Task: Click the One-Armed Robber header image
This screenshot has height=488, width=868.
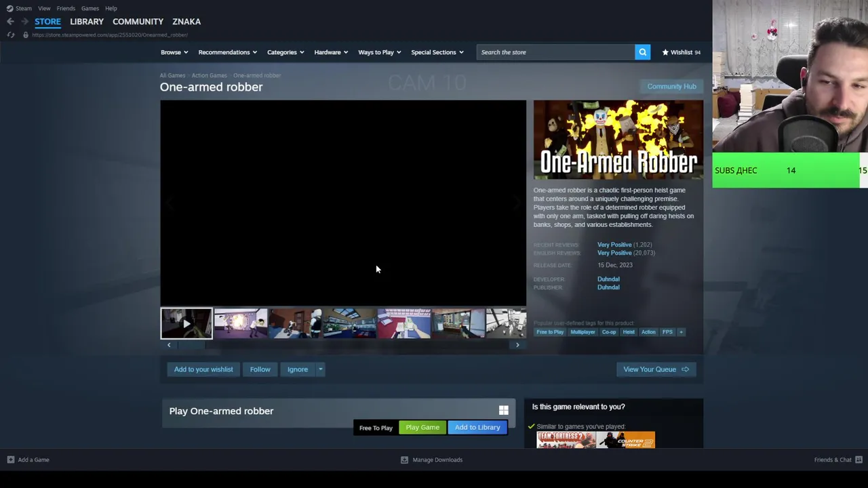Action: point(618,141)
